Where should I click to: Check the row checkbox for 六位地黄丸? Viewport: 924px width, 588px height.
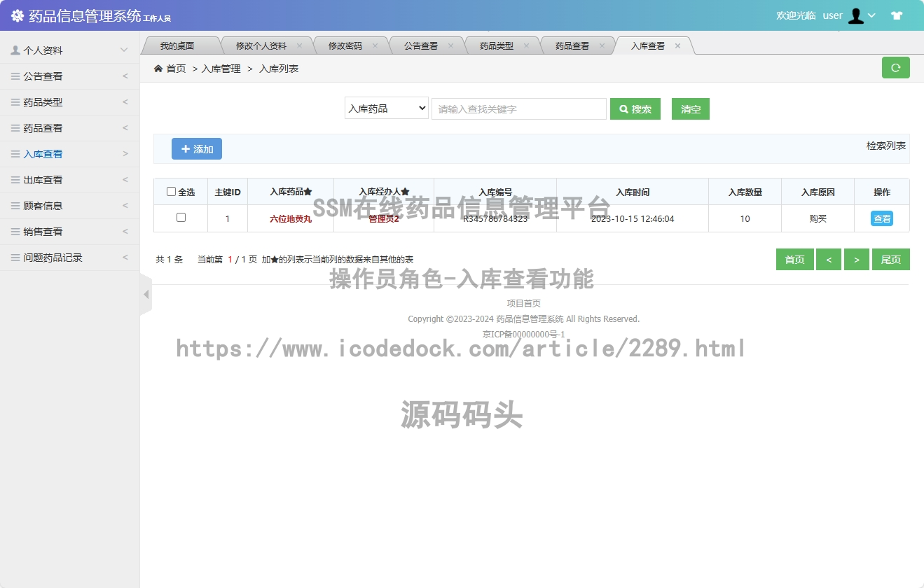(x=181, y=218)
